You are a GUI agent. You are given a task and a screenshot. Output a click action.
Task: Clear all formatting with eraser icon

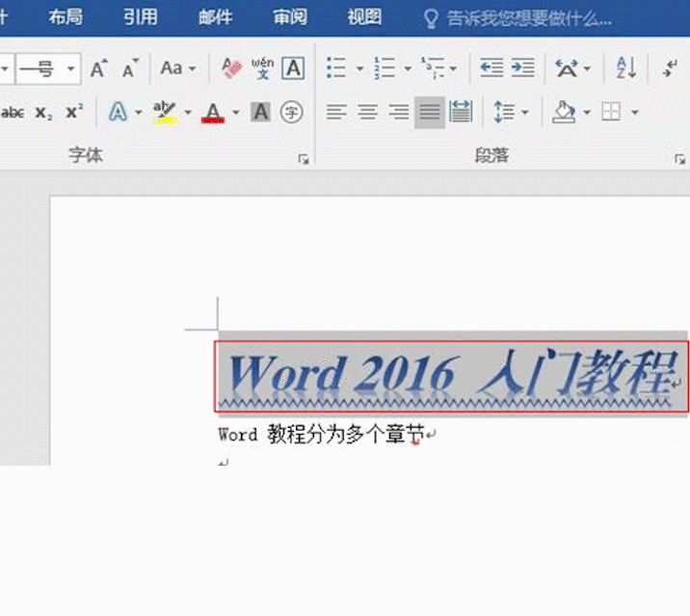[x=232, y=68]
